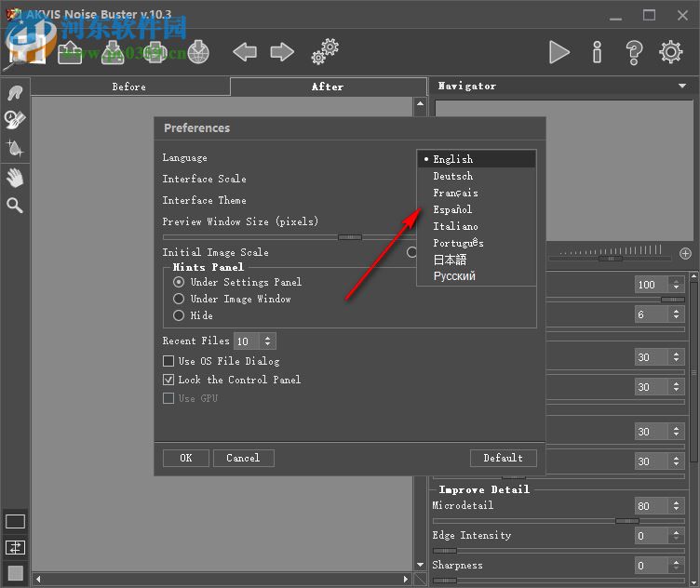The height and width of the screenshot is (588, 700).
Task: Choose Español in language list
Action: pos(477,209)
